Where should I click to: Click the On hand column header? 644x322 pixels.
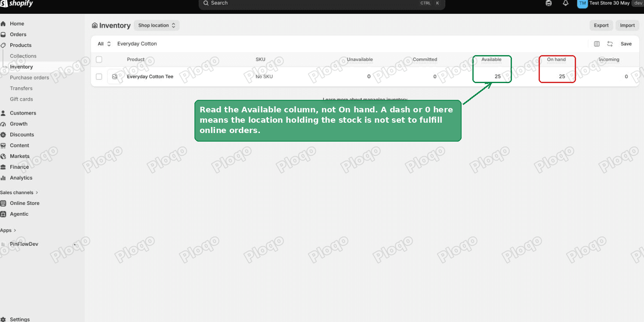(556, 59)
